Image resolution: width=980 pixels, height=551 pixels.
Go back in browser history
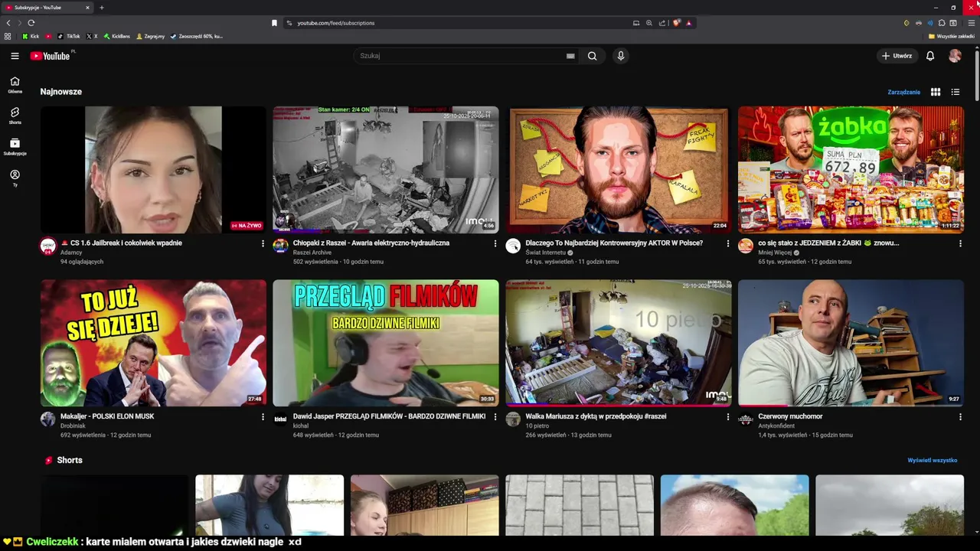coord(8,23)
